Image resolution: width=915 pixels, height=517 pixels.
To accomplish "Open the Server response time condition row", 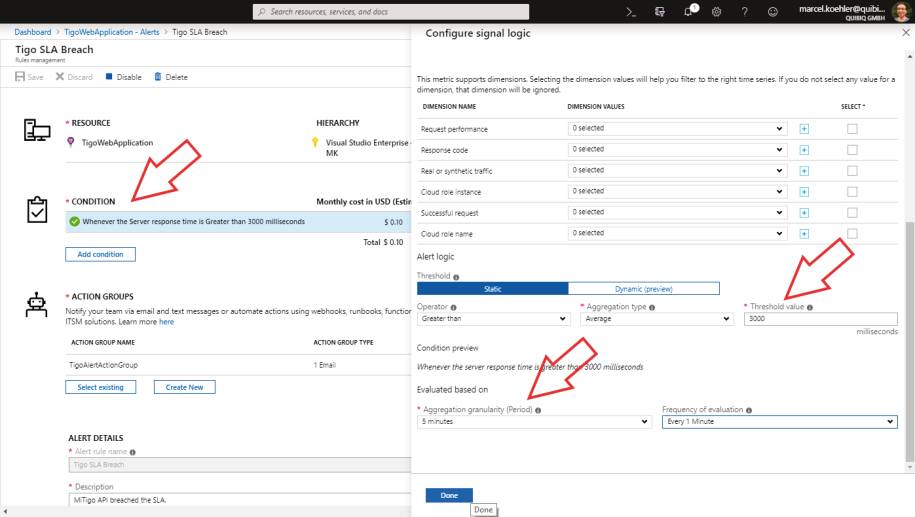I will point(238,222).
